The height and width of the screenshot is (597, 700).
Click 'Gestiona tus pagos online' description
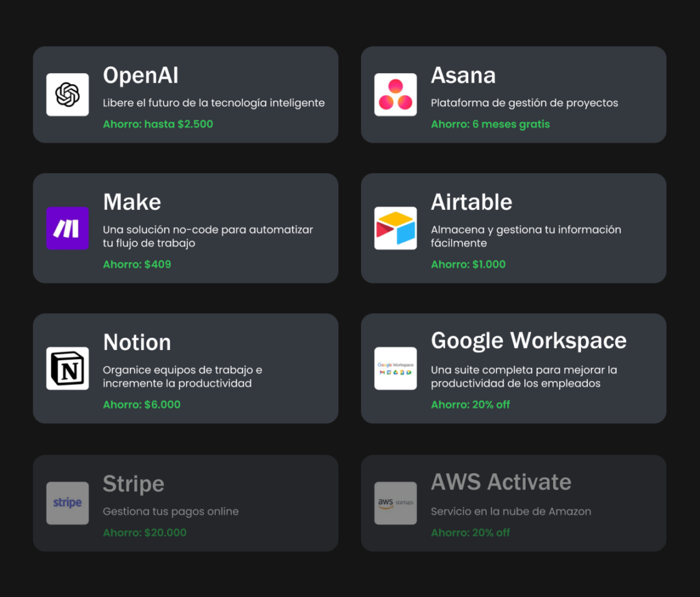pos(171,512)
